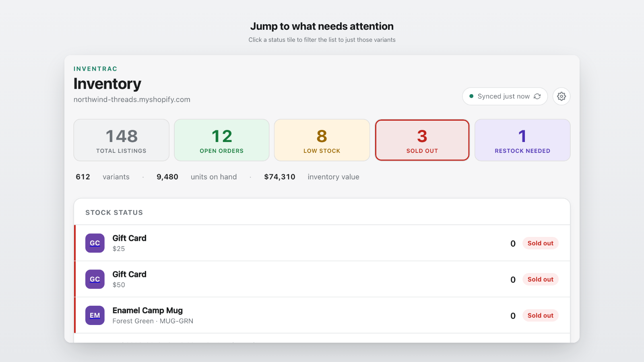Click the GC avatar for $50 Gift Card
Image resolution: width=644 pixels, height=362 pixels.
coord(95,280)
